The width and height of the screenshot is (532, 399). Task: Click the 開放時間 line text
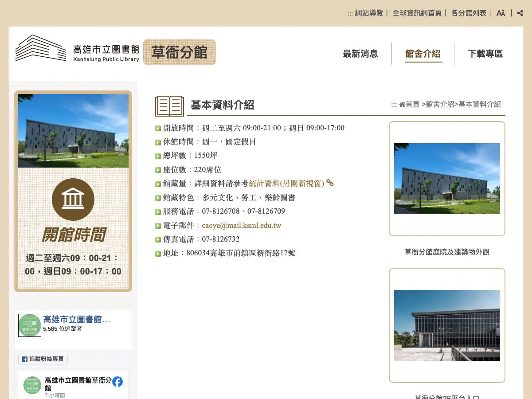click(x=254, y=128)
